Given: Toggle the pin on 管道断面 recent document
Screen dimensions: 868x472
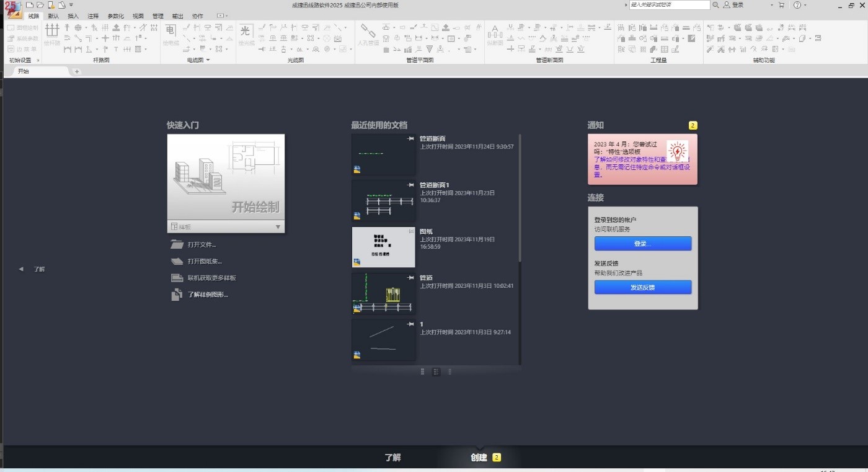Looking at the screenshot, I should (x=410, y=139).
